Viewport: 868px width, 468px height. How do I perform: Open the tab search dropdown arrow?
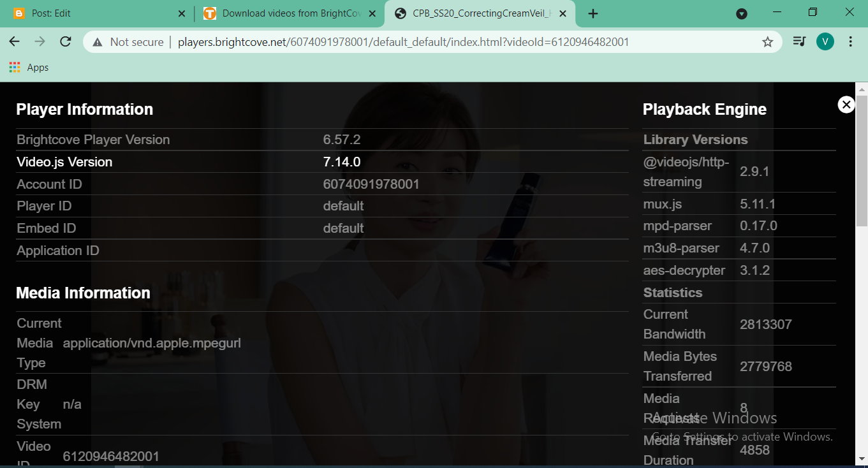(741, 13)
